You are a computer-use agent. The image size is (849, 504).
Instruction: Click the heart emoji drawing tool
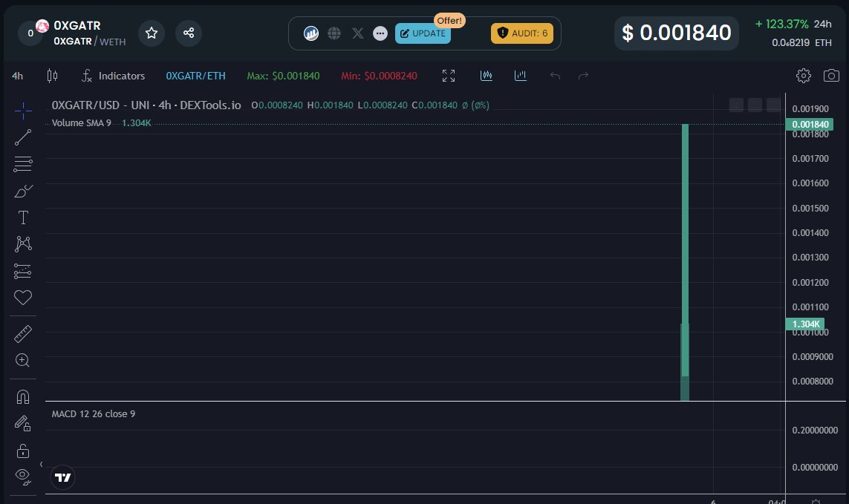click(22, 297)
